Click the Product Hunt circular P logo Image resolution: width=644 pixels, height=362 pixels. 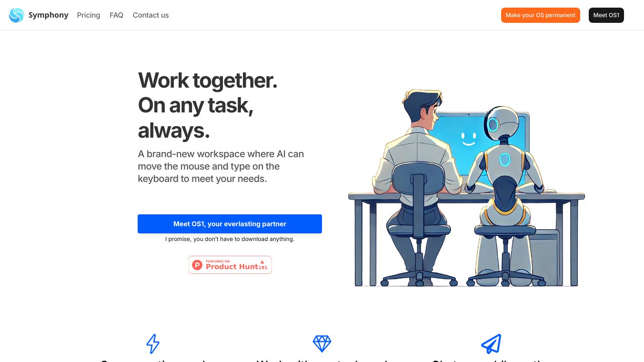coord(197,265)
